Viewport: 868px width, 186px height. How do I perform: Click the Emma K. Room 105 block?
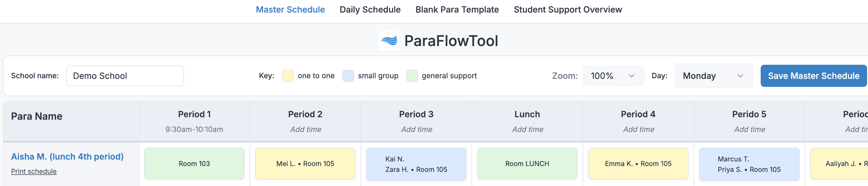(x=638, y=163)
